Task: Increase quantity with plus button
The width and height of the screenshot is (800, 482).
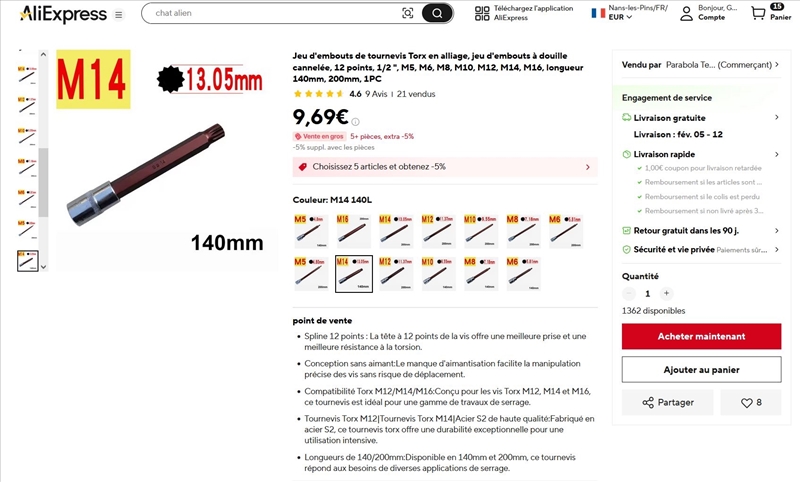Action: click(x=666, y=293)
